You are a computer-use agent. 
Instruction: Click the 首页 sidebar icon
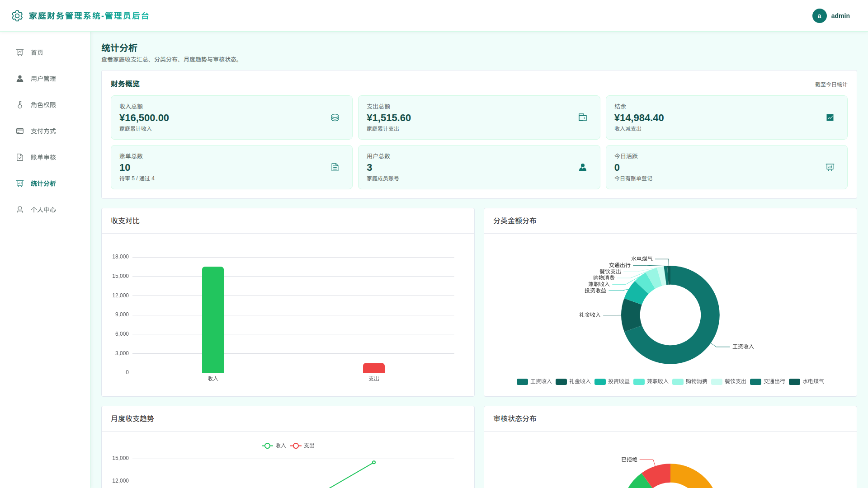point(20,52)
